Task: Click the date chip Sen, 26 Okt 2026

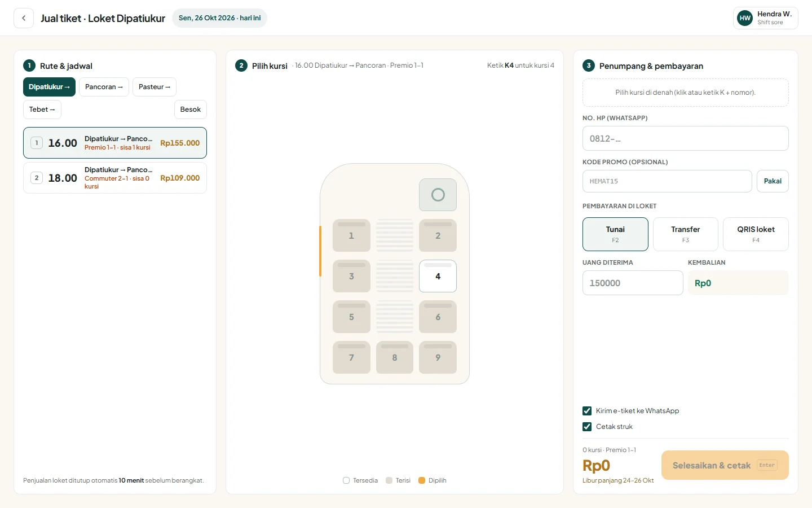Action: tap(219, 18)
